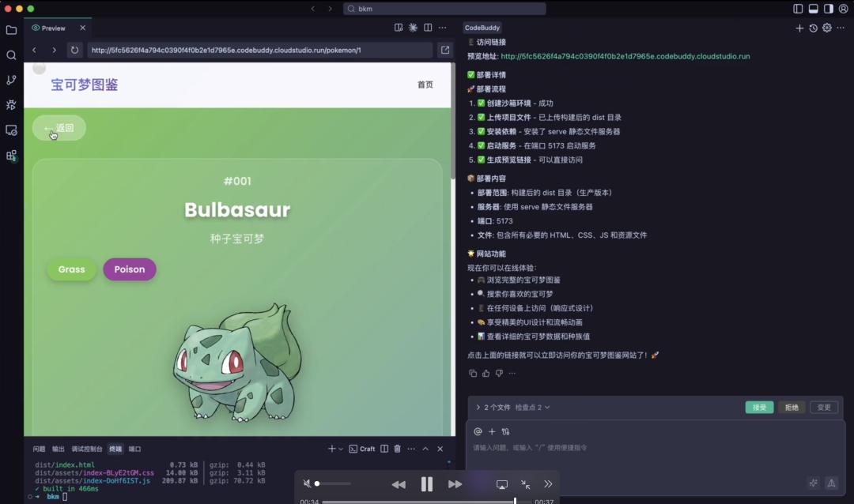854x504 pixels.
Task: Split the editor with the column icon
Action: pos(428,28)
